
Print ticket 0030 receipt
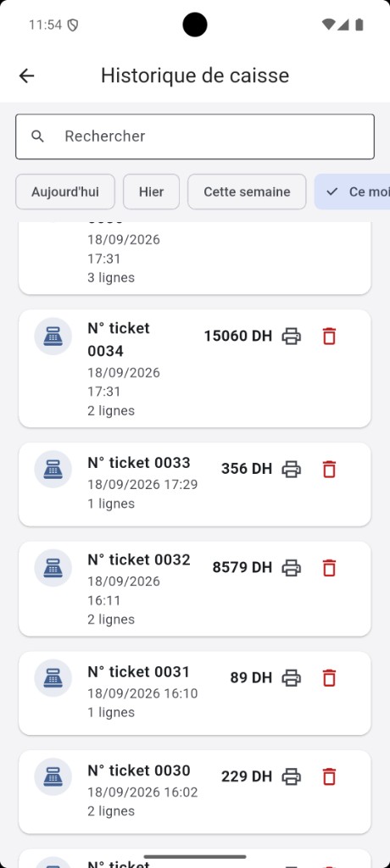tap(292, 776)
